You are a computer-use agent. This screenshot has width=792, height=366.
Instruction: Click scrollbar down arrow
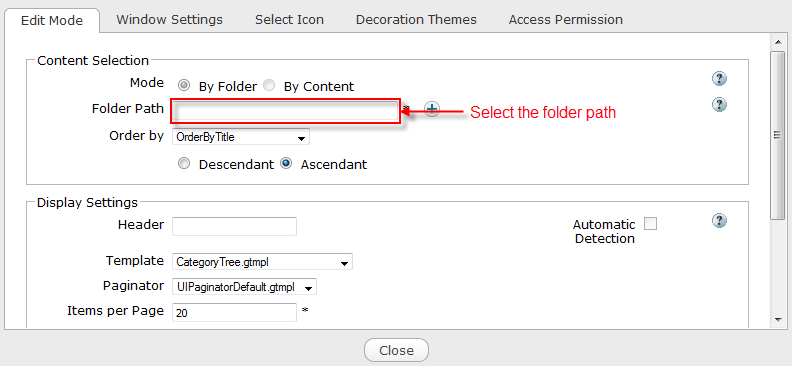pos(777,319)
